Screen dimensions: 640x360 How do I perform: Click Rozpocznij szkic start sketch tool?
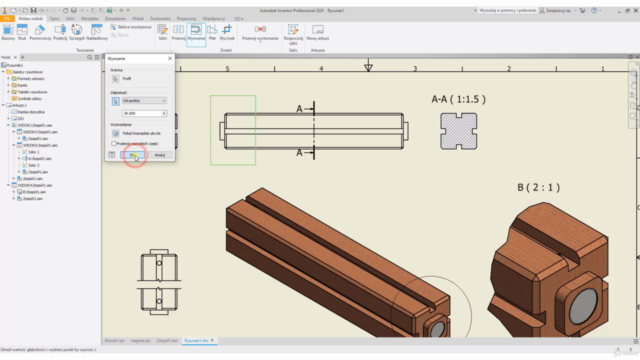(293, 34)
